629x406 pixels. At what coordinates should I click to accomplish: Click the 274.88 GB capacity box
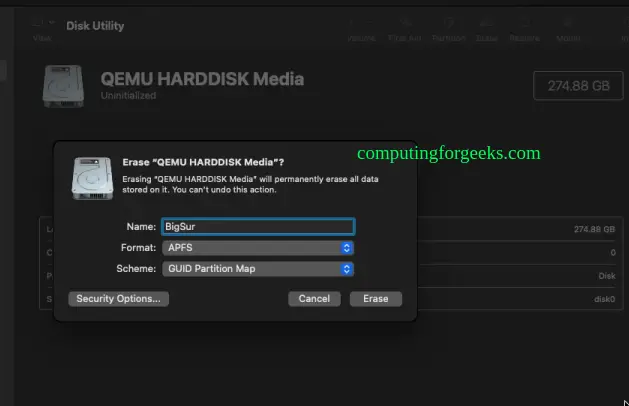(578, 85)
